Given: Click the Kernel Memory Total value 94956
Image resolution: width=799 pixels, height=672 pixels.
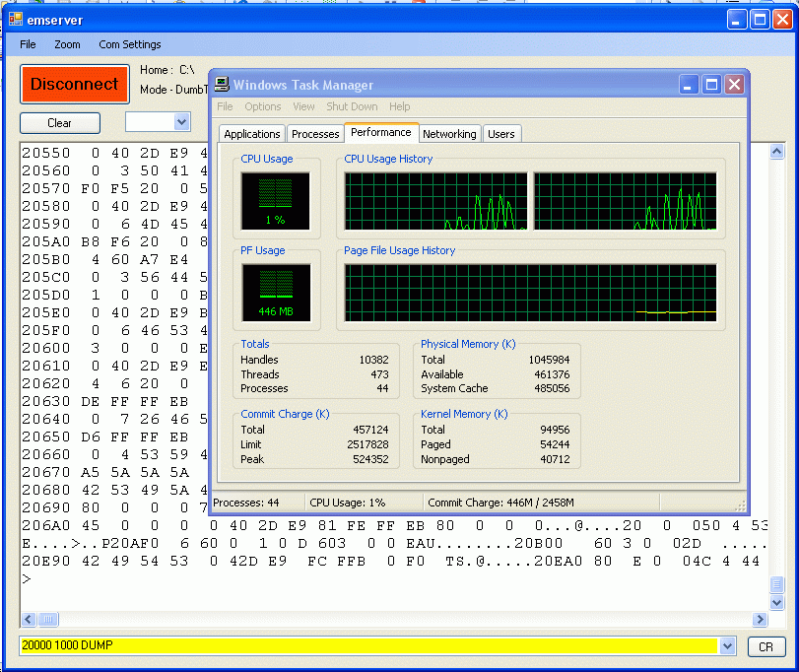Looking at the screenshot, I should [555, 430].
